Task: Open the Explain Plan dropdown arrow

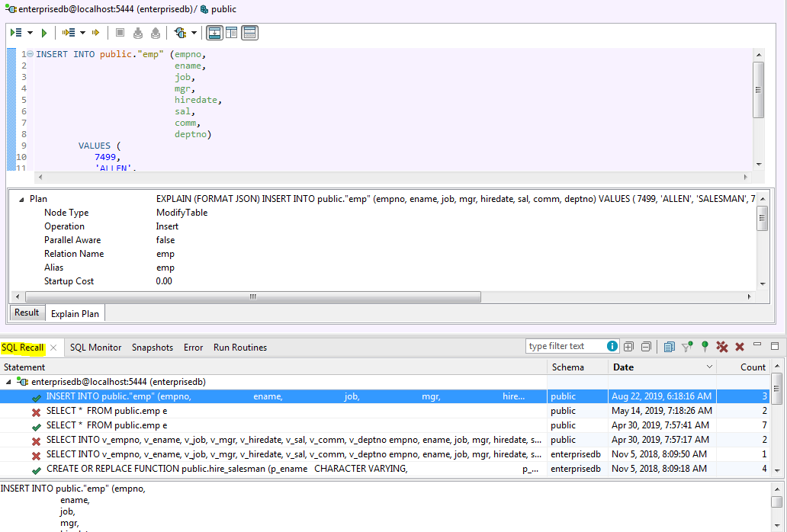Action: coord(83,33)
